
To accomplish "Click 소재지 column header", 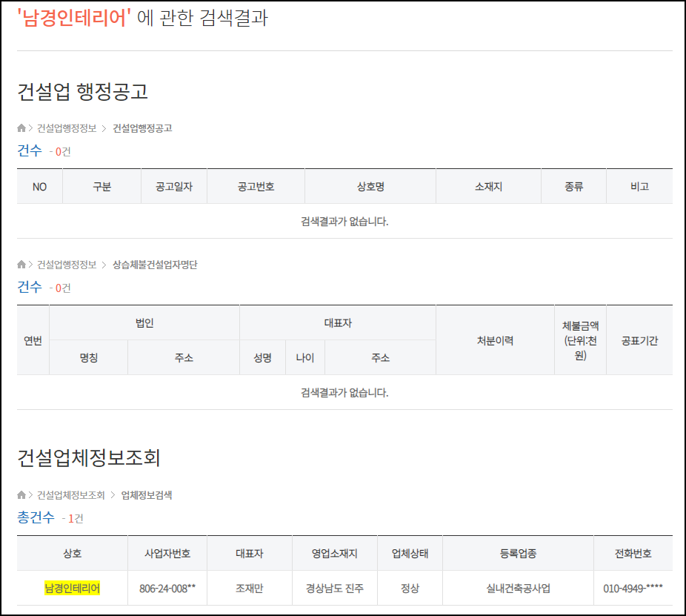I will pos(489,187).
